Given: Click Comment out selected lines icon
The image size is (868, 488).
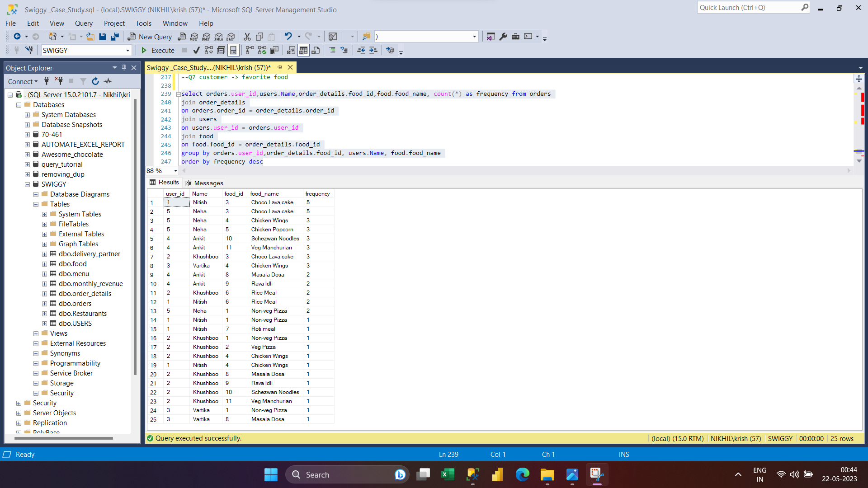Looking at the screenshot, I should (x=332, y=50).
